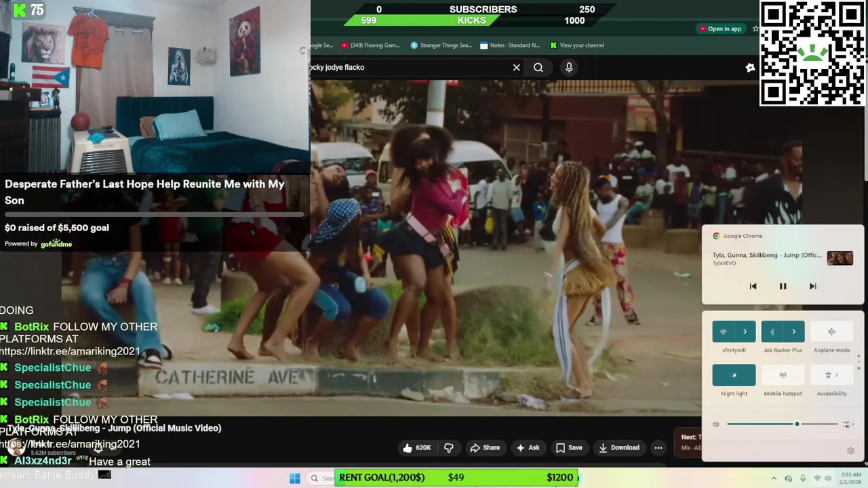868x488 pixels.
Task: Click the Jump video thumbnail in media flyout
Action: (x=840, y=258)
